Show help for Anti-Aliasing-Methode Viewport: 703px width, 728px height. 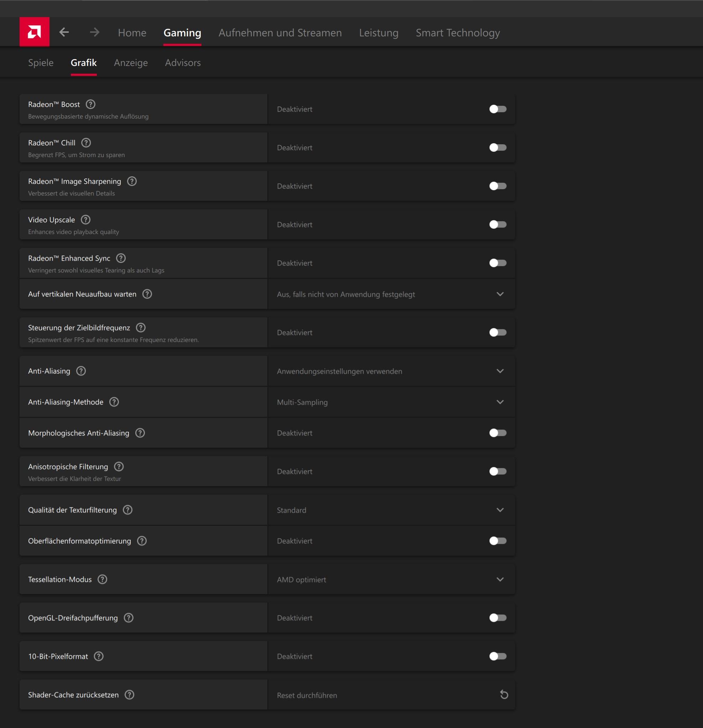[114, 402]
